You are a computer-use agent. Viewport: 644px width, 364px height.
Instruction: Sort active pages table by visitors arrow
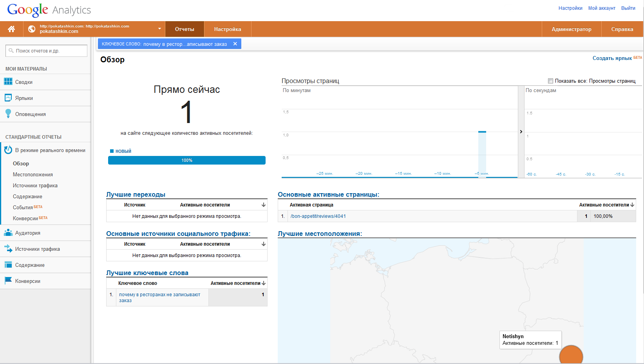tap(632, 205)
